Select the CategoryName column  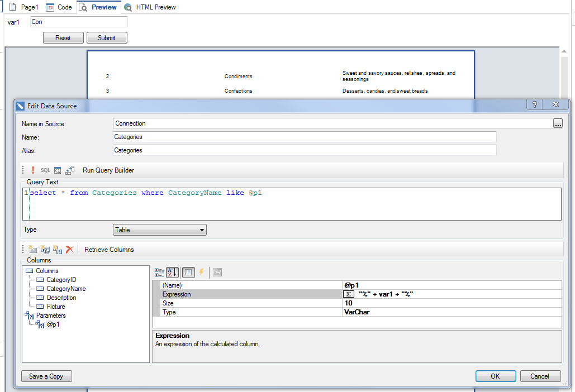point(66,289)
